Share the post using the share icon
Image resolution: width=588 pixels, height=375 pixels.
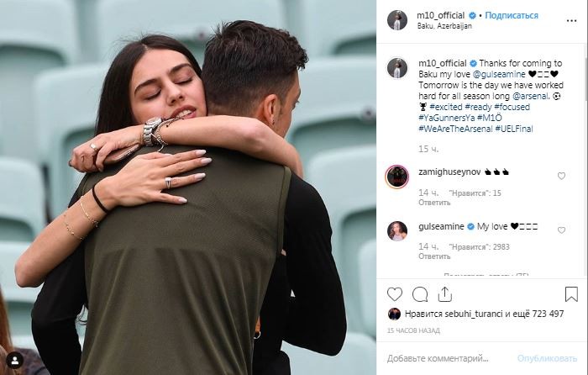[x=444, y=294]
